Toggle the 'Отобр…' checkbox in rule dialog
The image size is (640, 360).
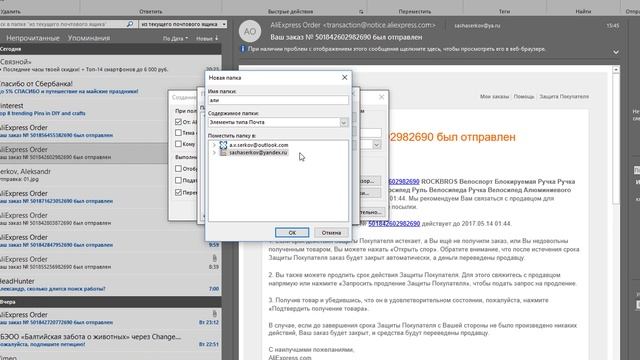coord(178,168)
